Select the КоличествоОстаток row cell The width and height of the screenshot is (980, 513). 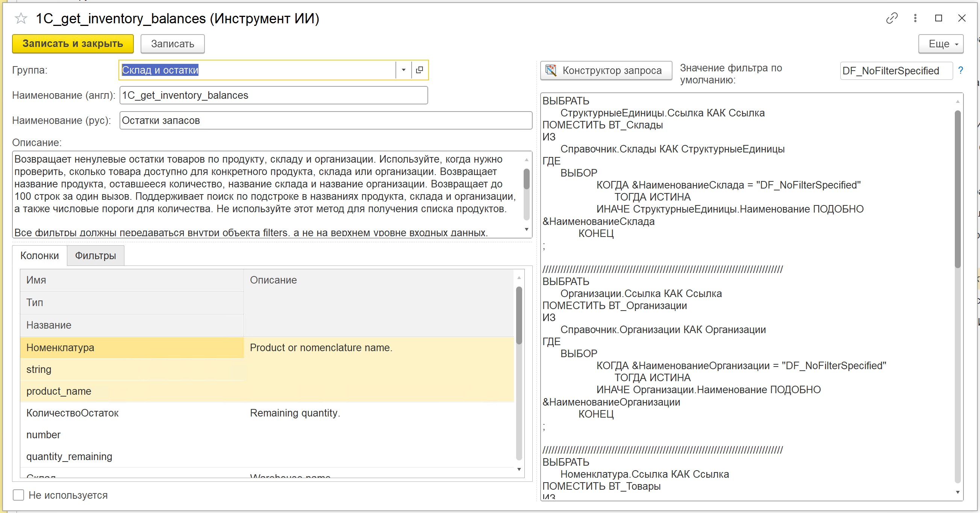pos(132,413)
